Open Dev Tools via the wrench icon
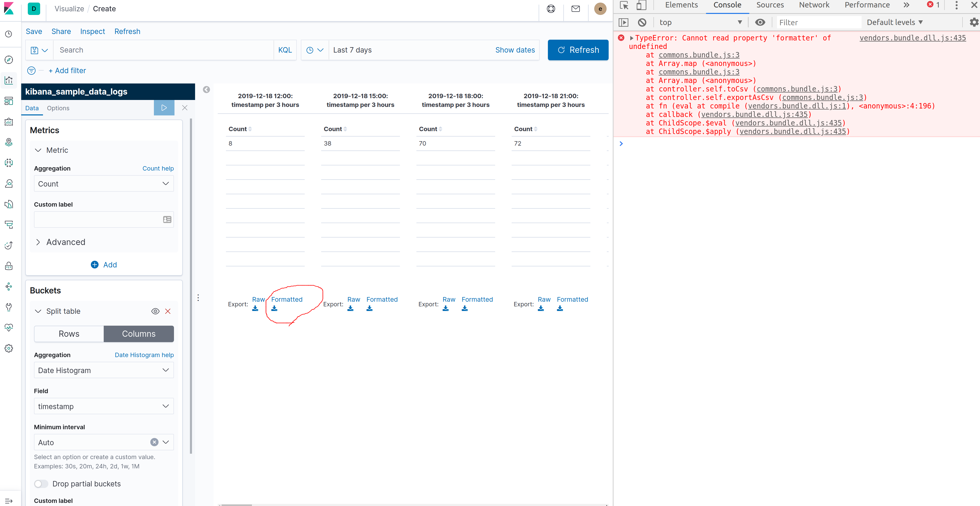Screen dimensions: 980x506 (8, 307)
